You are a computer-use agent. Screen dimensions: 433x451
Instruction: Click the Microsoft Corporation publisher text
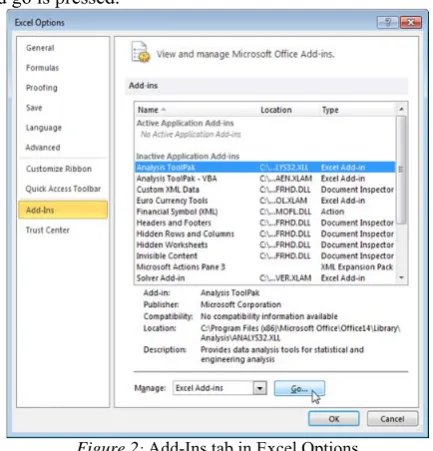tap(241, 305)
